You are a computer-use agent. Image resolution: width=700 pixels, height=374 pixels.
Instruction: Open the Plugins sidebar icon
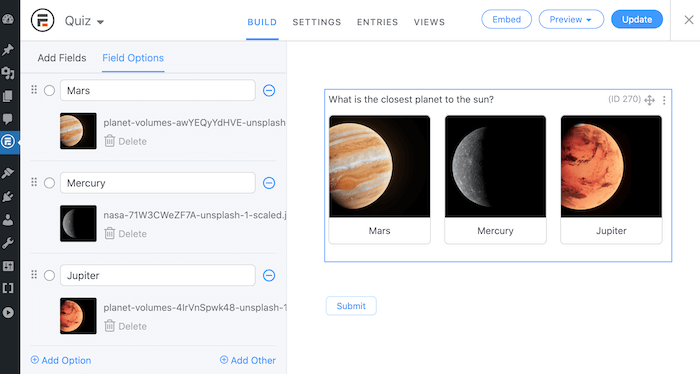coord(8,196)
